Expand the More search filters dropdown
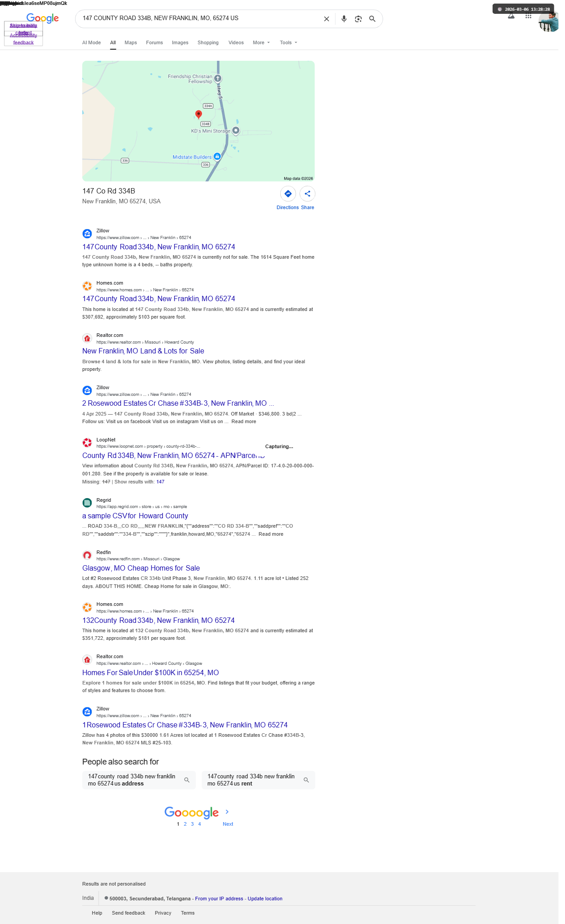 261,43
